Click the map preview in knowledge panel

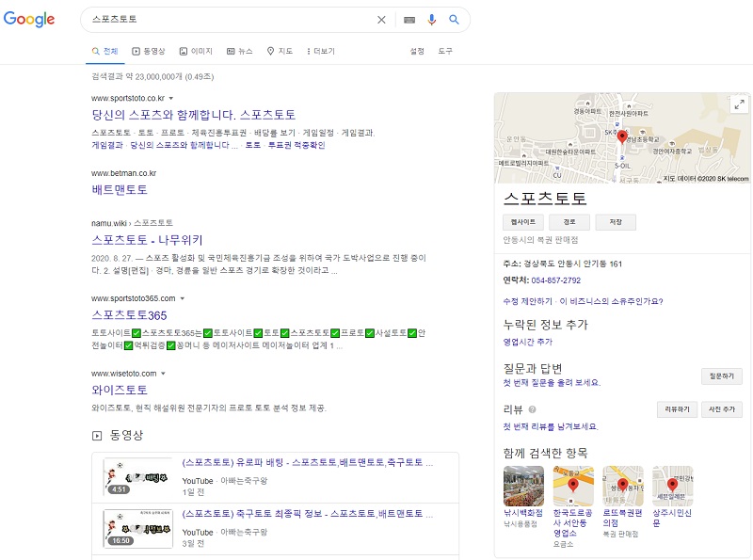pyautogui.click(x=622, y=138)
